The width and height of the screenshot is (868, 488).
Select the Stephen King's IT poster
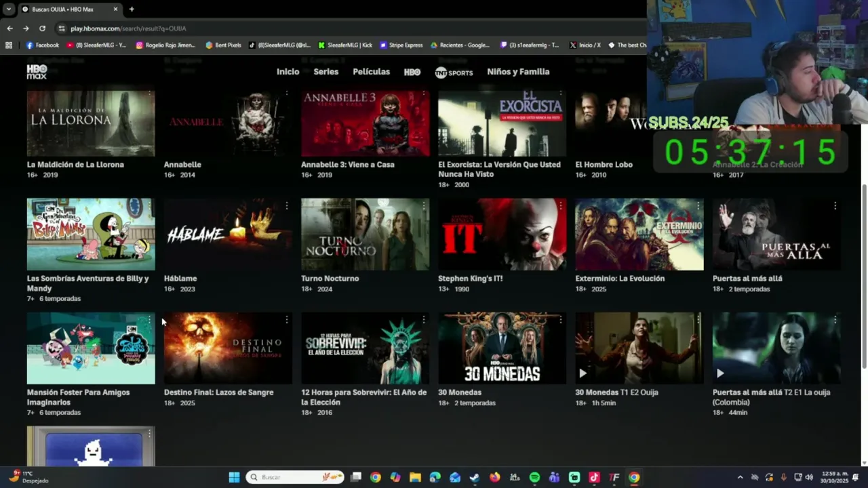coord(502,235)
